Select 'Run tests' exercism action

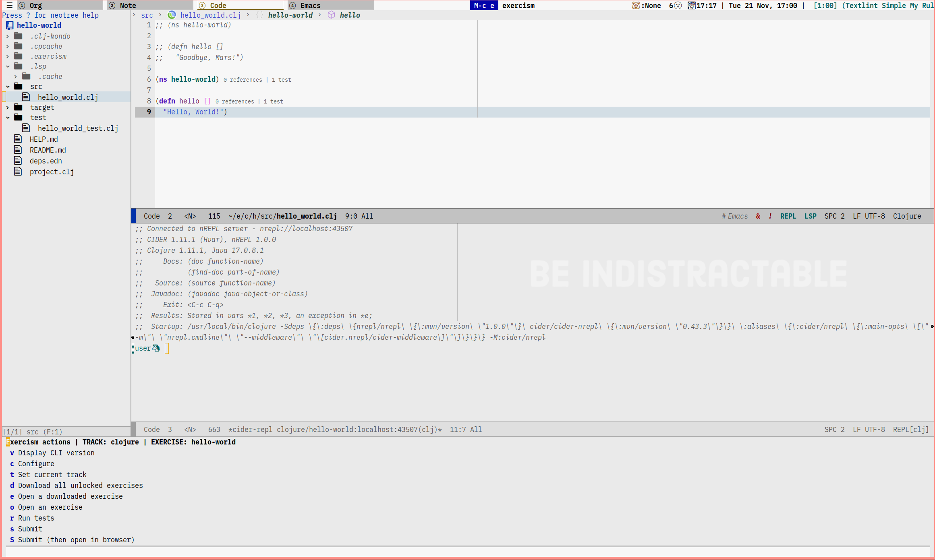coord(32,518)
